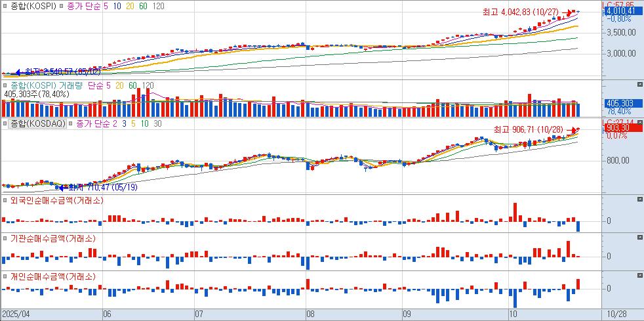Click the -0.80% change value

click(x=619, y=19)
